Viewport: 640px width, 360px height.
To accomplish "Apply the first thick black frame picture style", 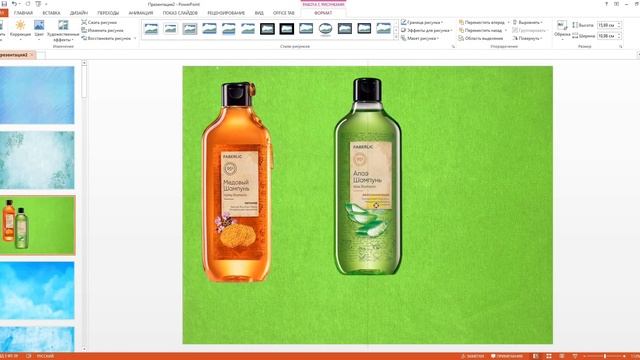I will tap(267, 29).
